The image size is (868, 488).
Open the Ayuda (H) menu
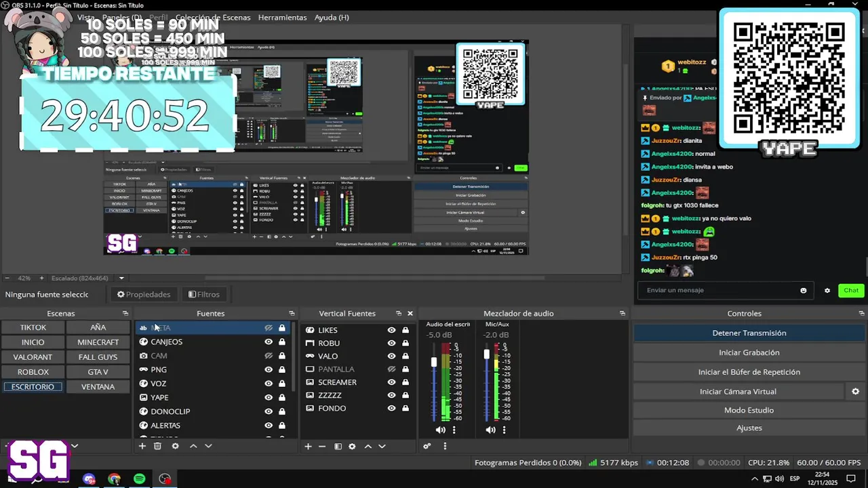coord(332,18)
